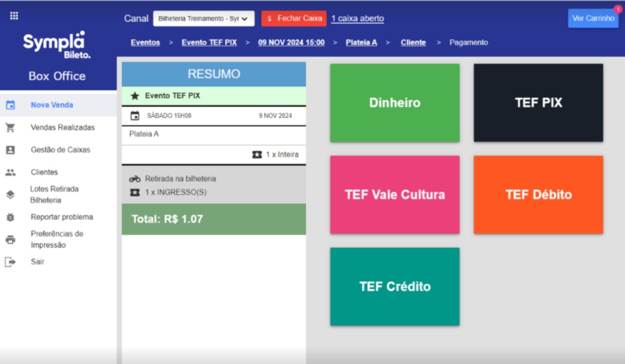Click the Box Office title
The image size is (625, 364).
[x=57, y=76]
